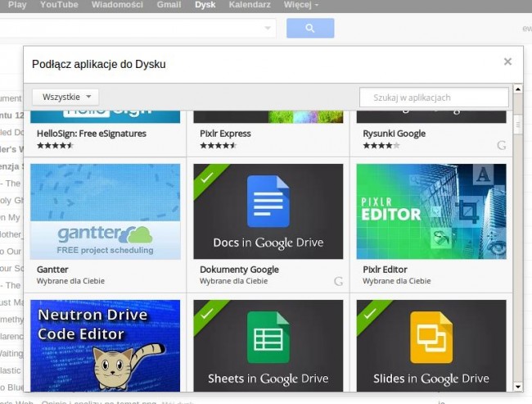Open the Slides in Google Drive thumbnail

(x=431, y=346)
